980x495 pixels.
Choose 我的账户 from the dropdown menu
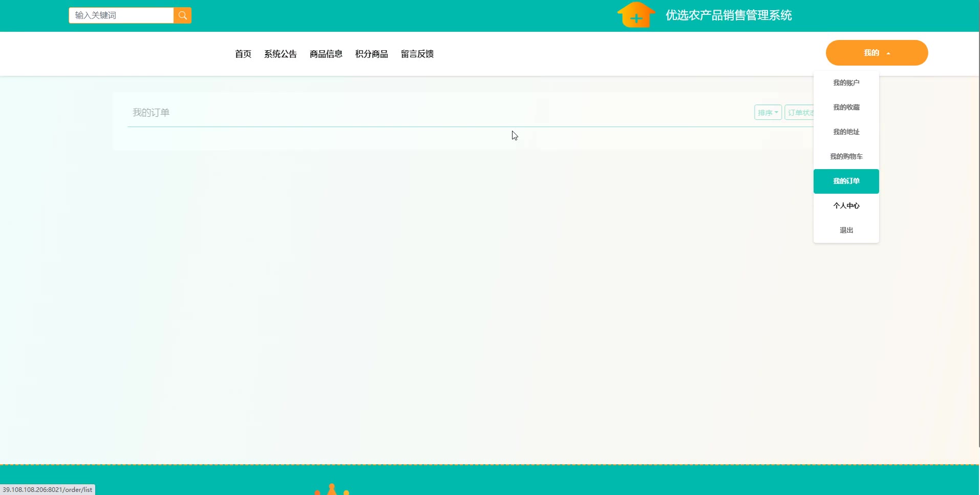click(846, 83)
